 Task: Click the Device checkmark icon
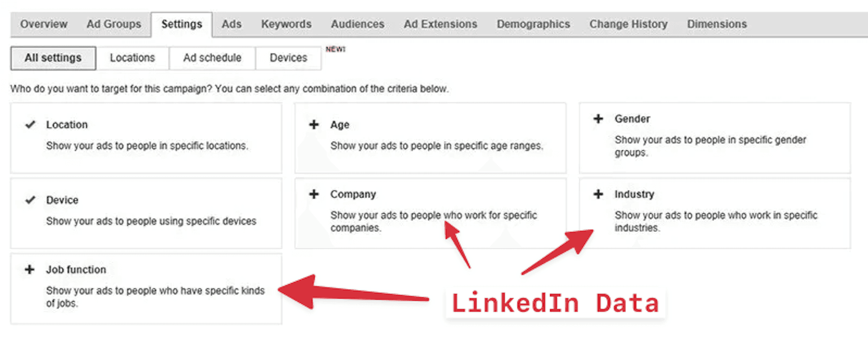[30, 200]
